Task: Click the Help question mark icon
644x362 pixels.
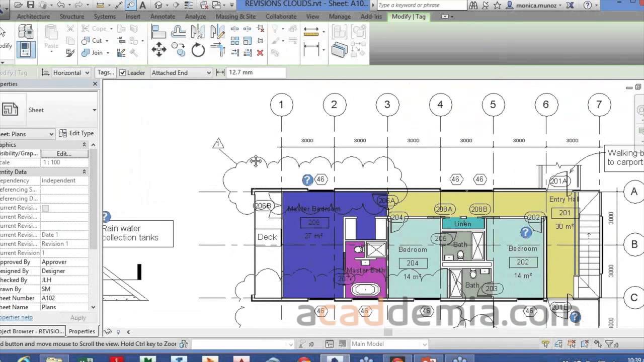Action: point(588,5)
